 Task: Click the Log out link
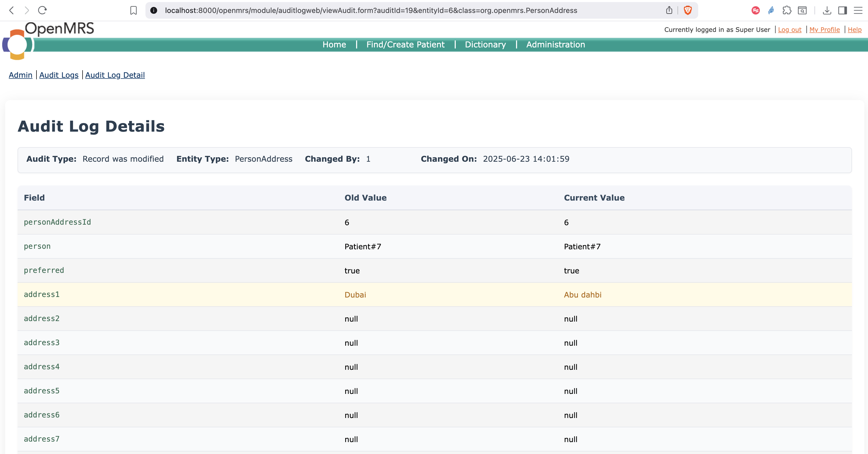coord(790,30)
